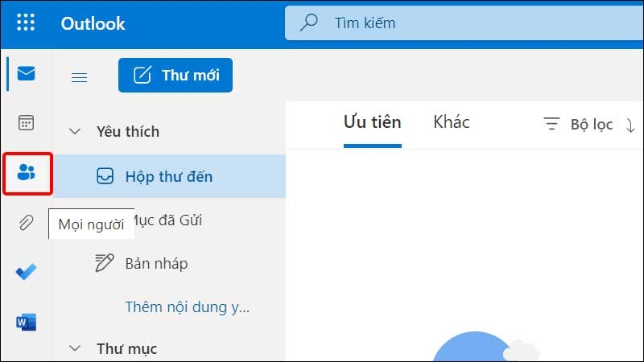Open the Files paperclip icon
Screen dimensions: 644x362
click(x=27, y=223)
